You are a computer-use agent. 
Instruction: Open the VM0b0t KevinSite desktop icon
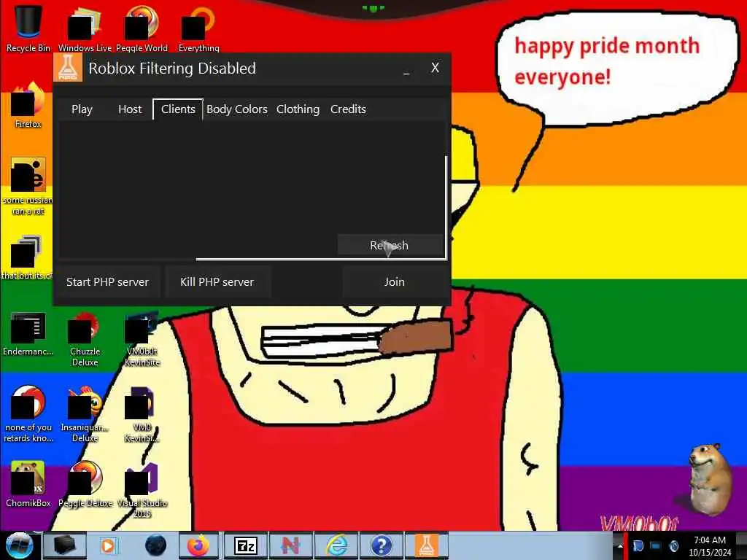point(142,339)
